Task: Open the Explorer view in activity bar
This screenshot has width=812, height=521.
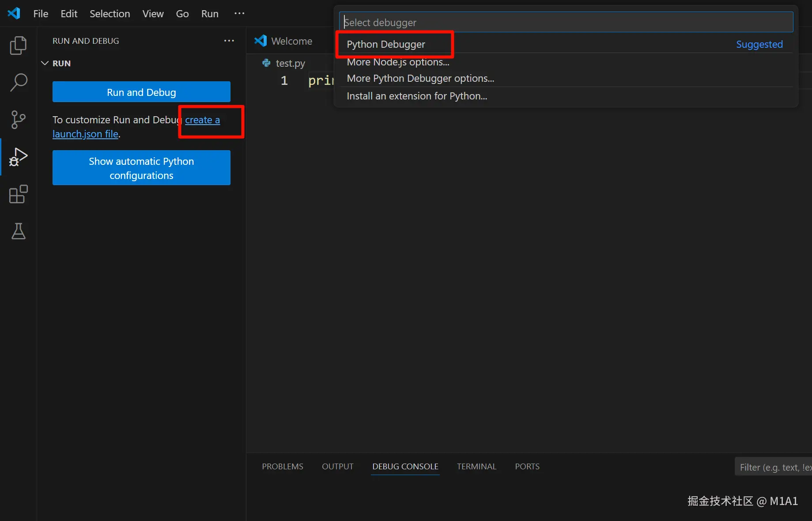Action: [x=18, y=45]
